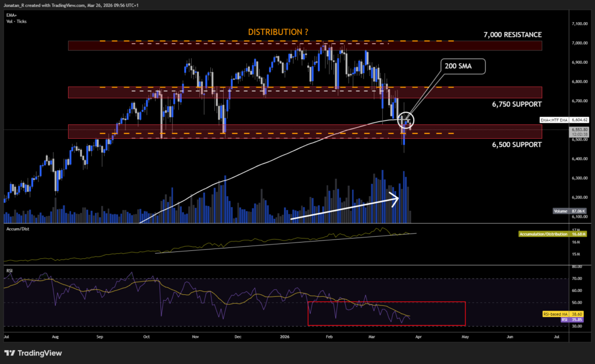Click the RSI 35.85 value label

[x=563, y=319]
